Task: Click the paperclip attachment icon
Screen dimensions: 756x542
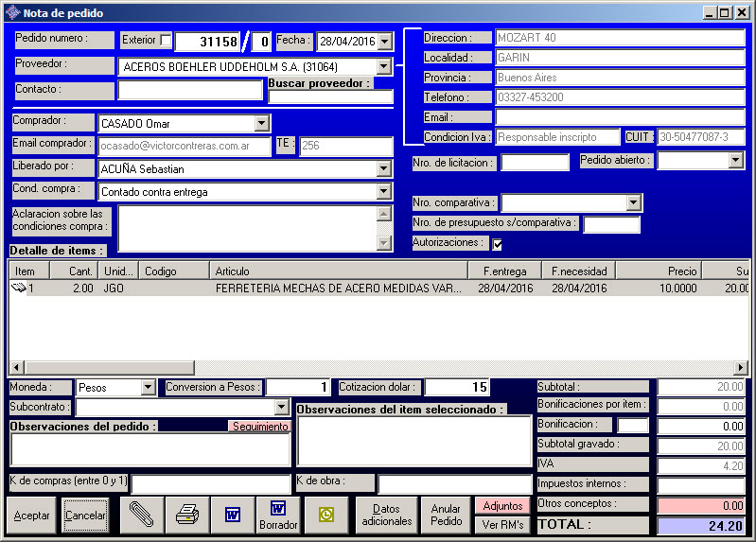Action: click(x=142, y=516)
